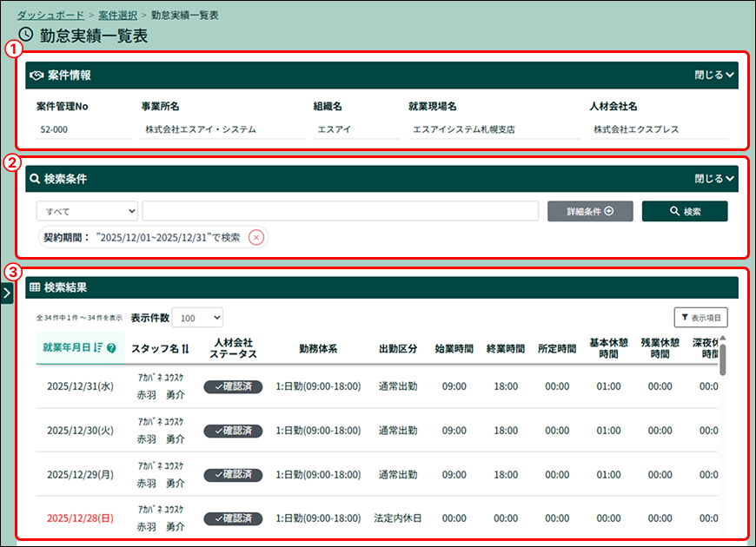Click staff name 赤羽 勇介 in 12/31 row
The height and width of the screenshot is (547, 756).
(x=161, y=395)
